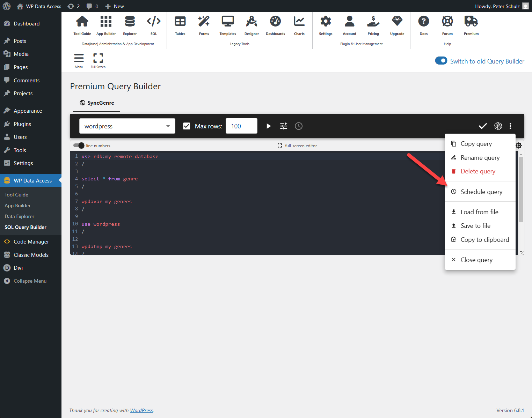Open Data Explorer submenu item

[x=20, y=216]
